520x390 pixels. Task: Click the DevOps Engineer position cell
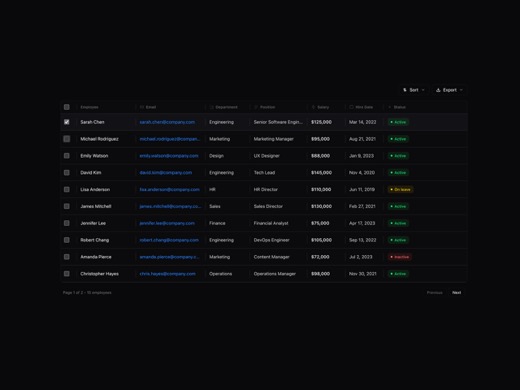(x=272, y=240)
